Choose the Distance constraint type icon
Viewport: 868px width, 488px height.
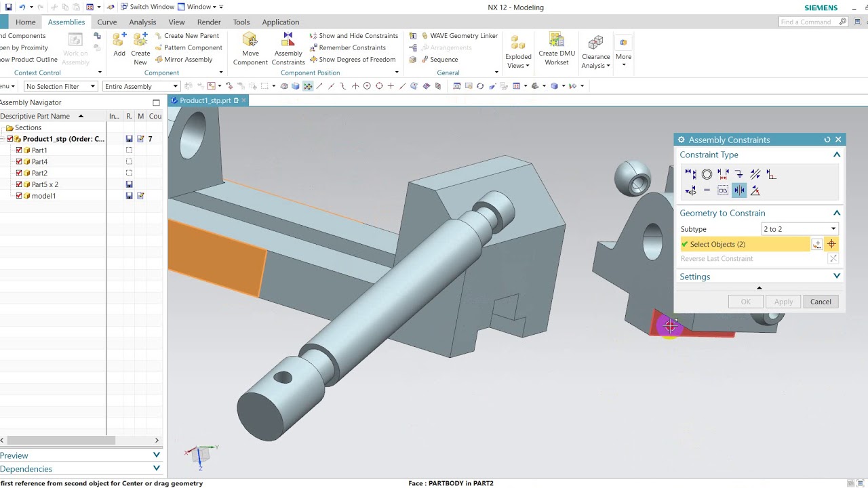coord(723,174)
